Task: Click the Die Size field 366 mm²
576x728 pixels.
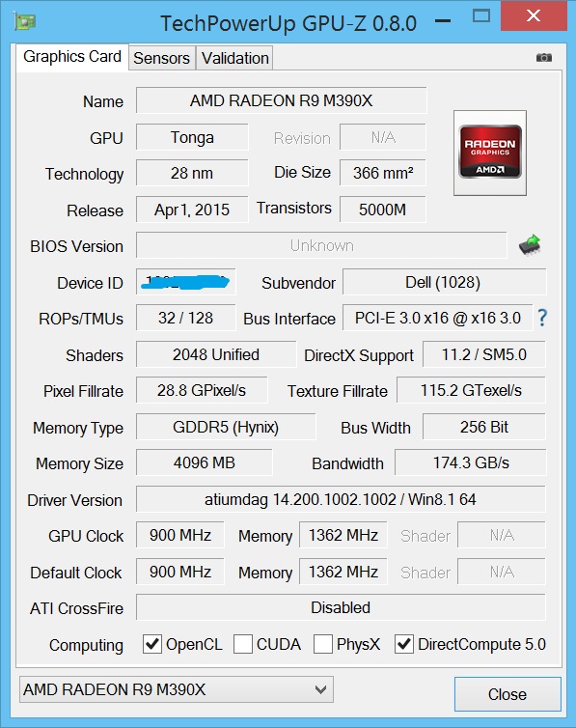Action: pos(383,173)
